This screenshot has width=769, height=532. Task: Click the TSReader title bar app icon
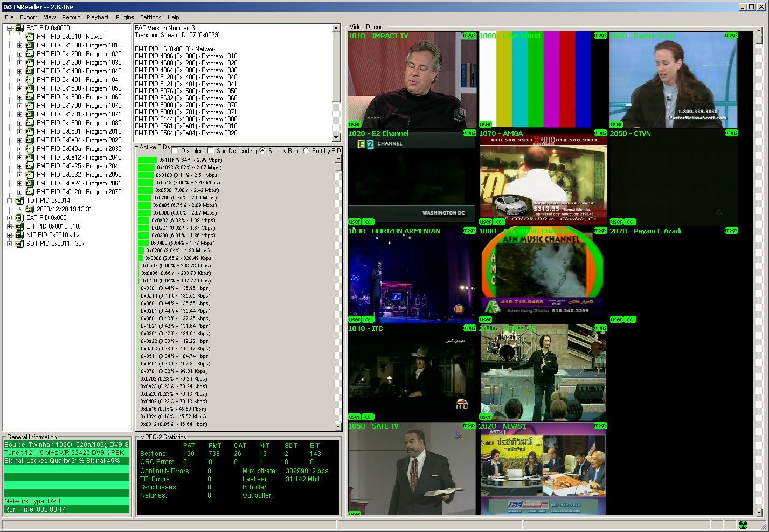pyautogui.click(x=7, y=6)
